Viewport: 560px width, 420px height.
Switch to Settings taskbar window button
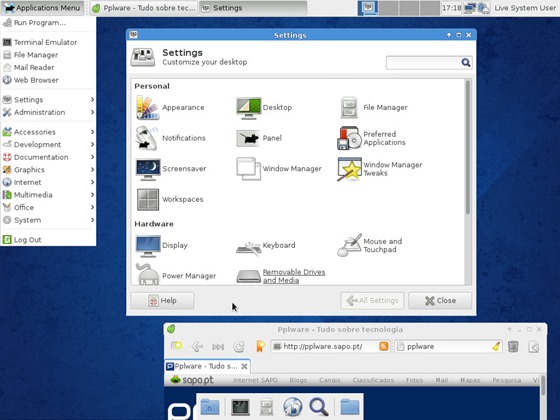(x=253, y=8)
